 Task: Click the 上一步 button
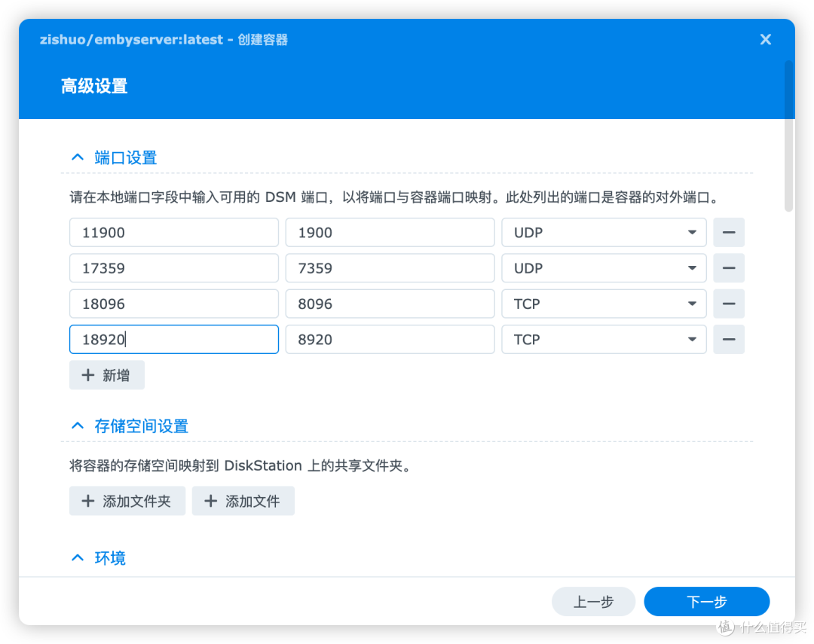[x=593, y=601]
